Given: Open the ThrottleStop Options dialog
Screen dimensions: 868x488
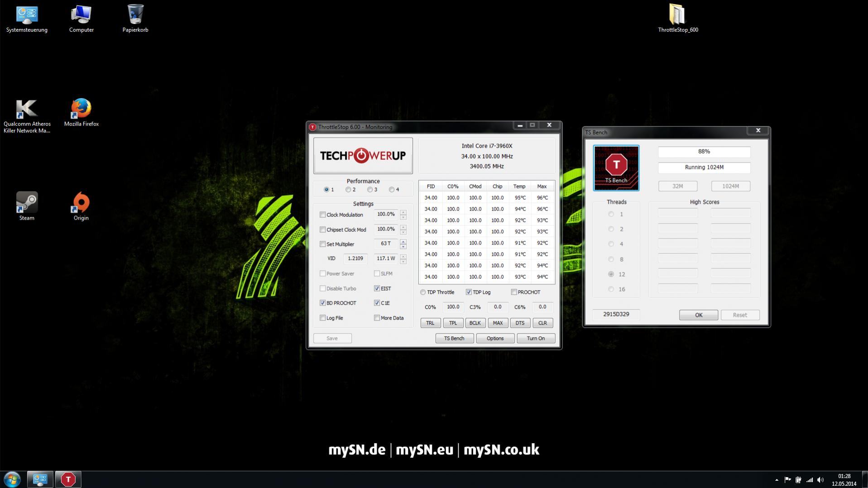Looking at the screenshot, I should point(495,338).
